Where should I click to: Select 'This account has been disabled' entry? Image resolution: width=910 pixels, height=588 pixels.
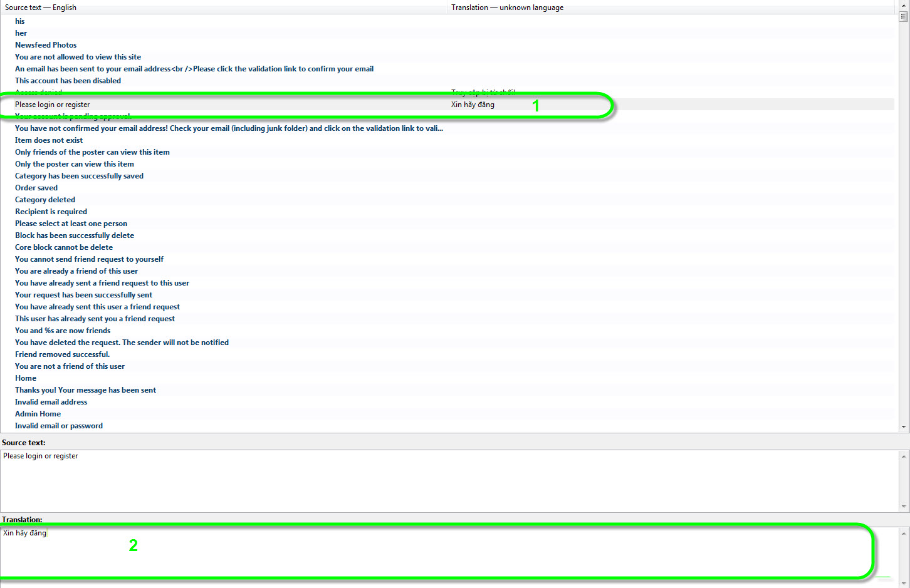[68, 81]
